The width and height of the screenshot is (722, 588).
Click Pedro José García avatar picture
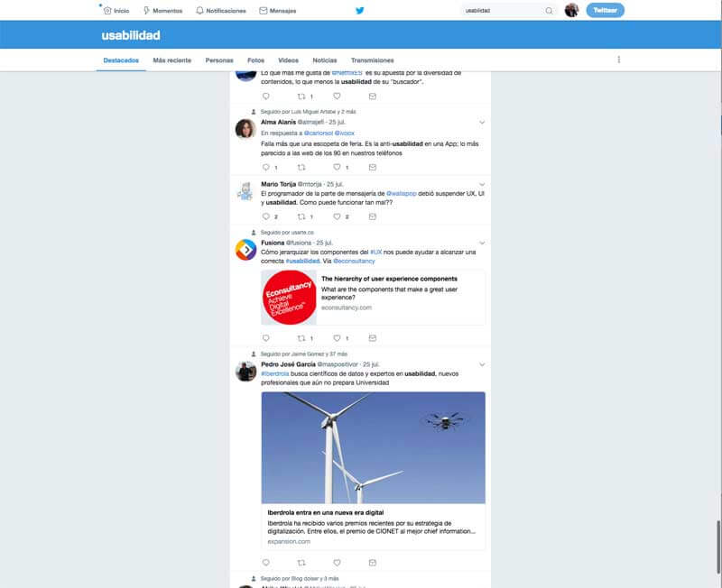point(245,372)
